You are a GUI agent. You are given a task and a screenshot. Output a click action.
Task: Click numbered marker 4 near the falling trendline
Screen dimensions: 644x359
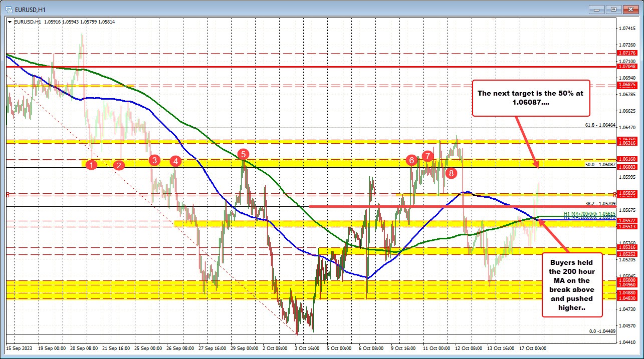(175, 161)
